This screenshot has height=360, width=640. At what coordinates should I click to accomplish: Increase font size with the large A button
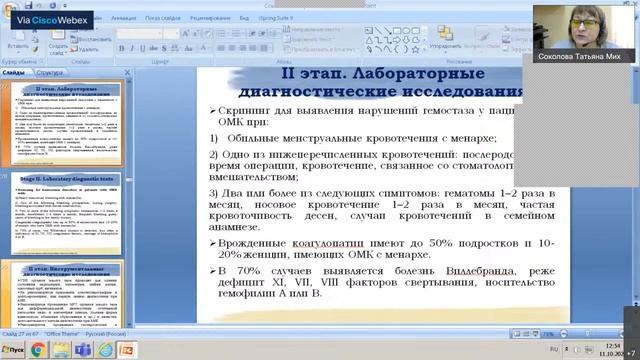185,33
